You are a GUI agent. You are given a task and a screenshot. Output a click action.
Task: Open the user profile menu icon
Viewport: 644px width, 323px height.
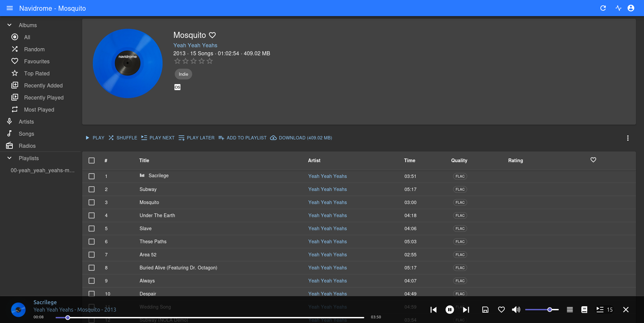pos(631,8)
